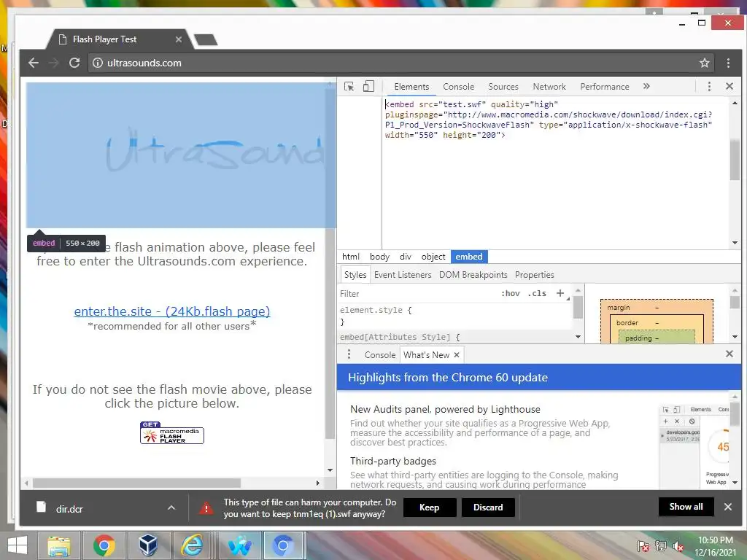Toggle the .cls class editor

point(537,293)
